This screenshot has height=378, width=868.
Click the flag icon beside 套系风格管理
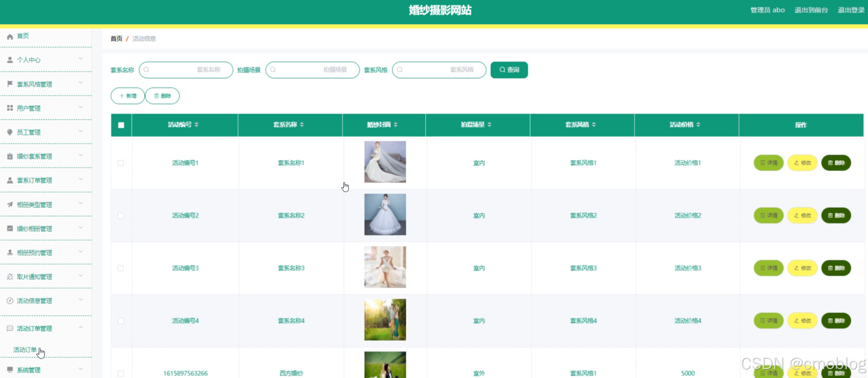pos(10,84)
